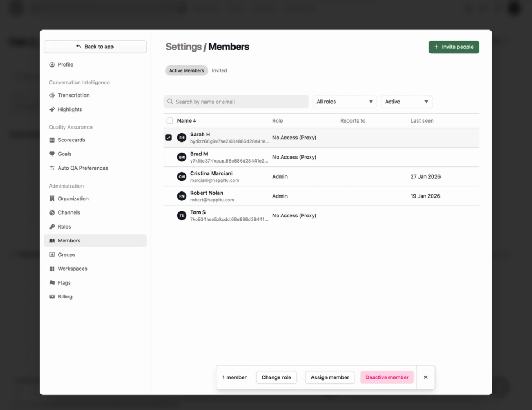The image size is (532, 410).
Task: Select the Active Members tab
Action: (x=186, y=70)
